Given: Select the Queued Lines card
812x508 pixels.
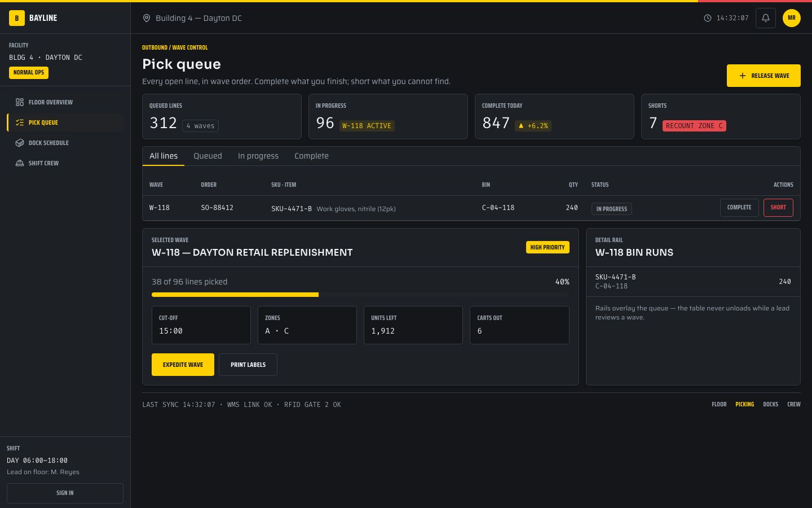Looking at the screenshot, I should point(222,117).
